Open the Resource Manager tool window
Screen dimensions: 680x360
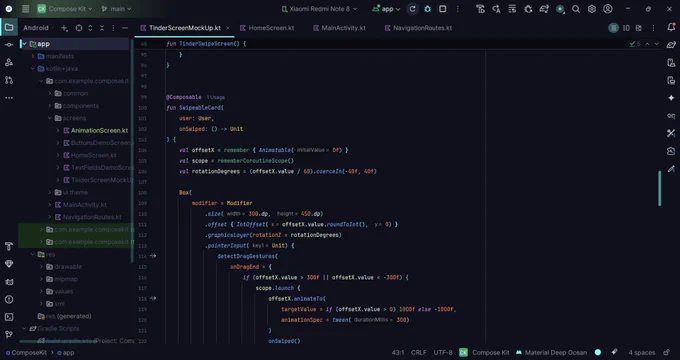(9, 62)
